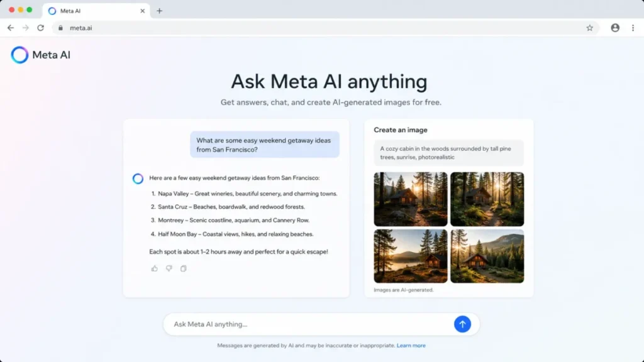
Task: Select the Meta AI browser tab
Action: tap(96, 11)
